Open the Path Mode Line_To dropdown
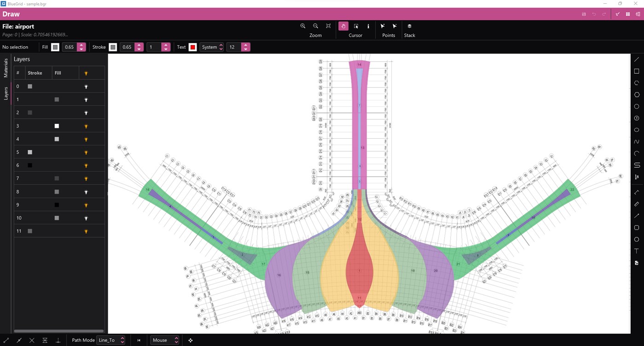644x346 pixels. point(111,340)
